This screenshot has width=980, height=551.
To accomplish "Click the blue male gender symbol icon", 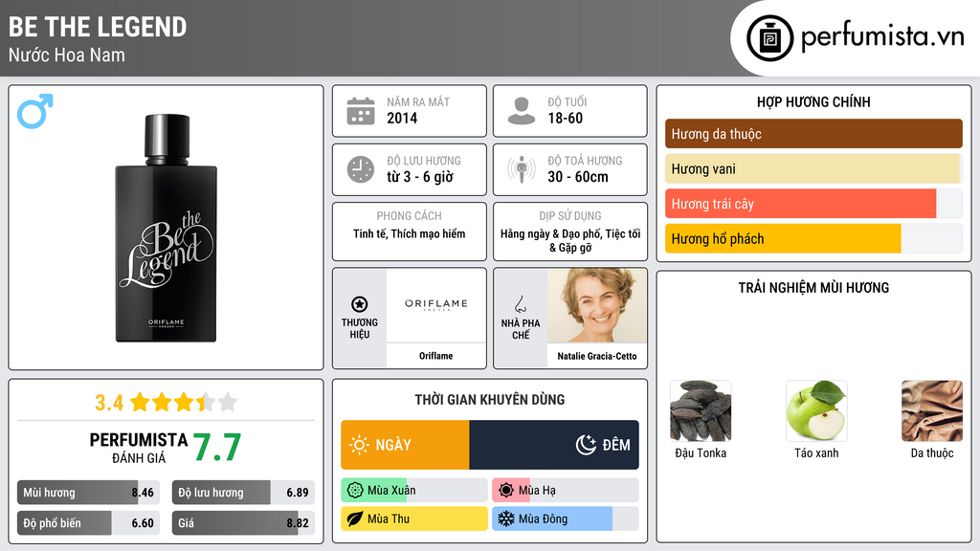I will pyautogui.click(x=35, y=111).
